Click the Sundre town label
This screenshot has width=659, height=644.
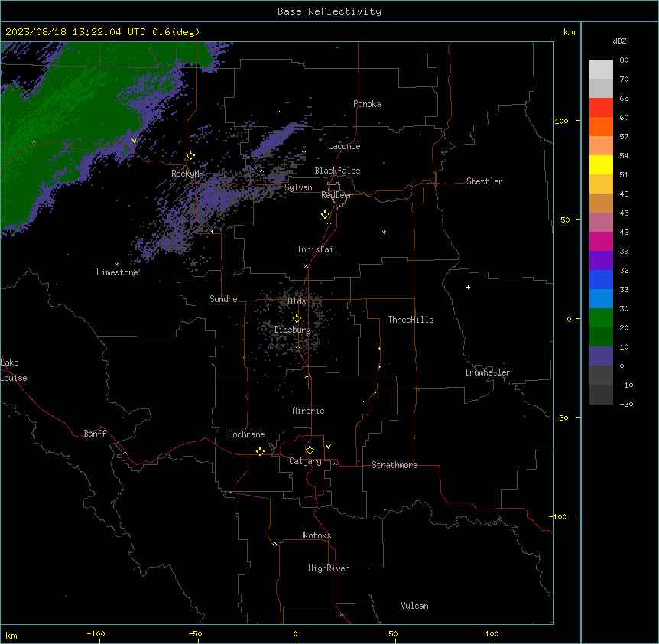223,299
